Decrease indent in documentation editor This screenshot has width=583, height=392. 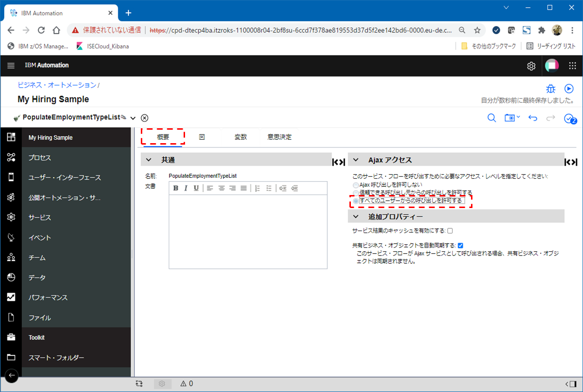pos(283,188)
